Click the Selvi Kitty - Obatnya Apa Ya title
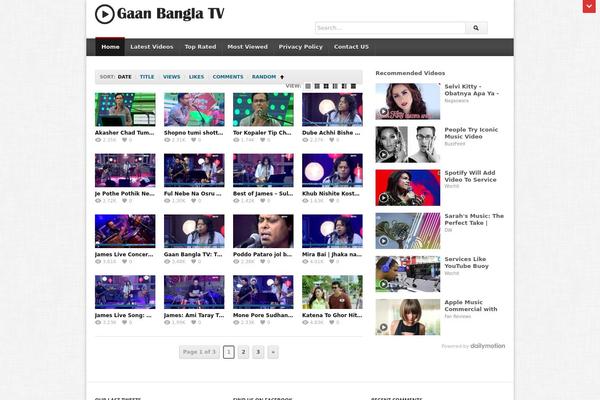Viewport: 600px width, 400px height. point(471,90)
